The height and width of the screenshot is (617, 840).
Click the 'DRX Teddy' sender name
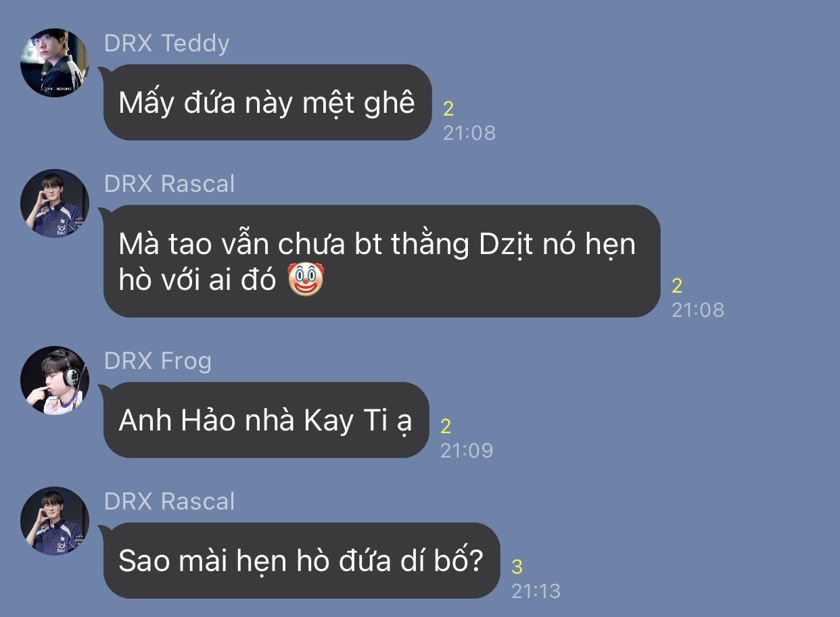(x=167, y=43)
